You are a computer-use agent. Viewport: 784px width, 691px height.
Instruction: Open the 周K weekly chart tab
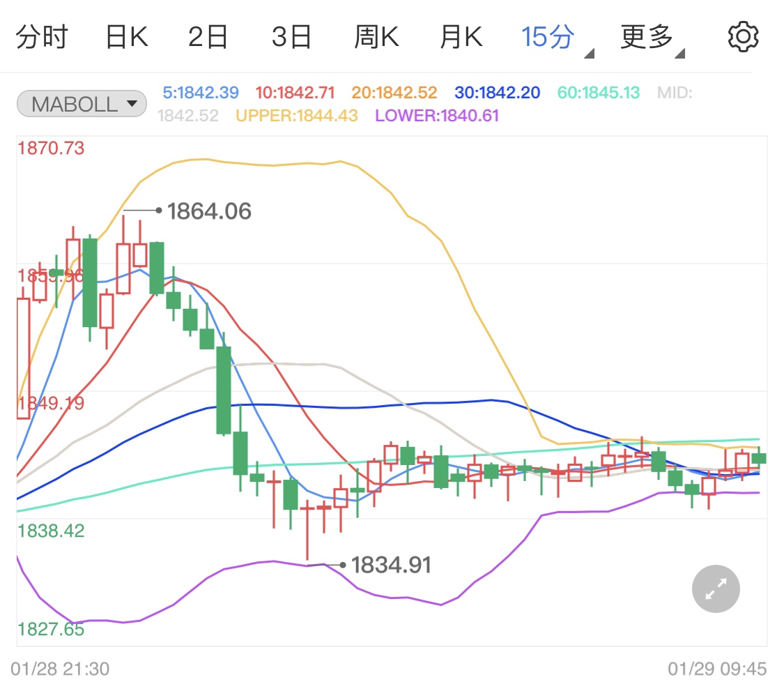click(376, 37)
